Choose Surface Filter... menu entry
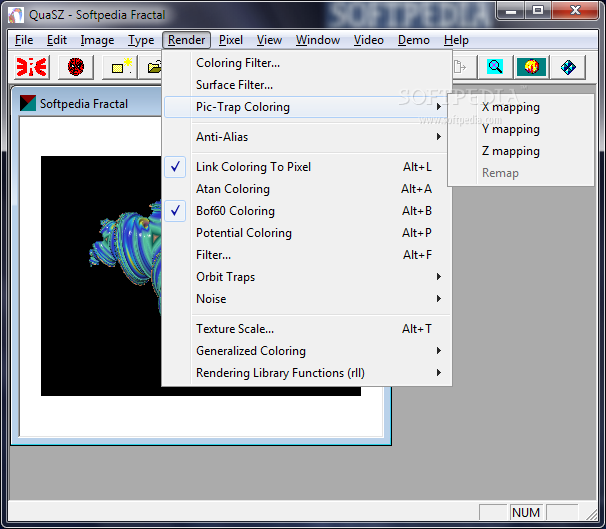The image size is (606, 529). (x=307, y=85)
